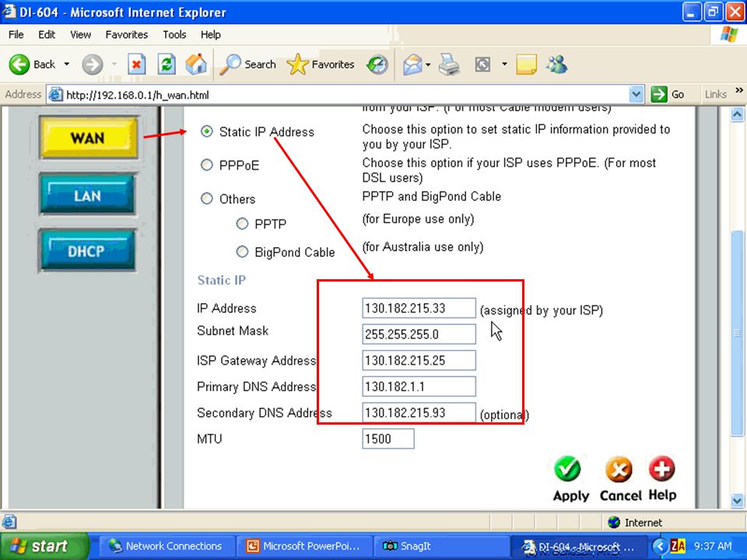Click the yellow WAN sidebar button
Image resolution: width=747 pixels, height=560 pixels.
point(89,138)
